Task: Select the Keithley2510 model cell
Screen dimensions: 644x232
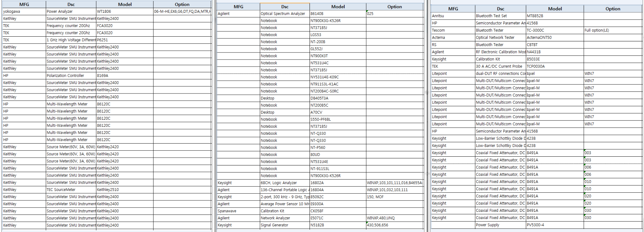Action: 108,190
